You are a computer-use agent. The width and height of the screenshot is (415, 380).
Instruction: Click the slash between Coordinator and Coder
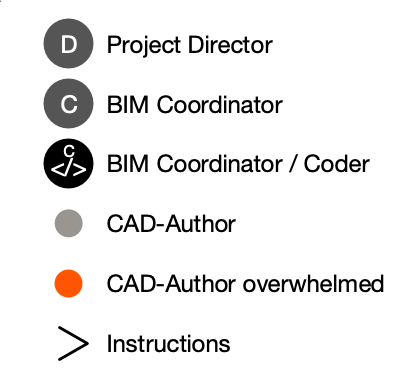pyautogui.click(x=293, y=164)
